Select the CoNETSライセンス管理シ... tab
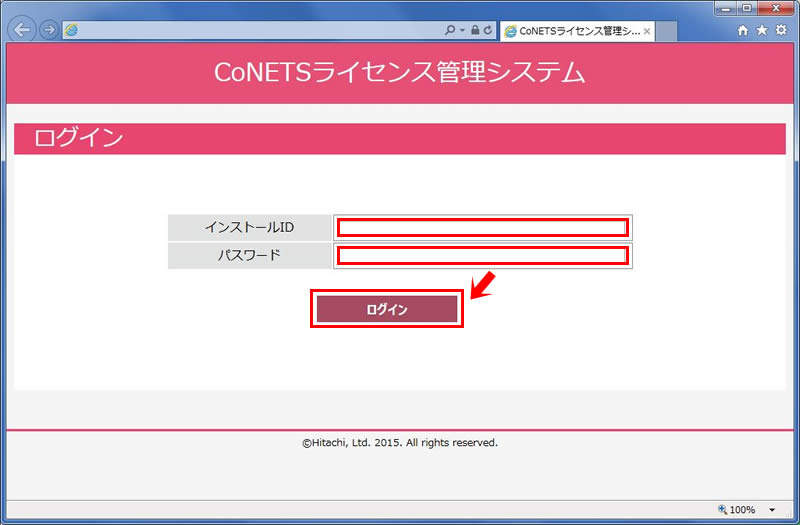This screenshot has width=800, height=525. pyautogui.click(x=577, y=31)
